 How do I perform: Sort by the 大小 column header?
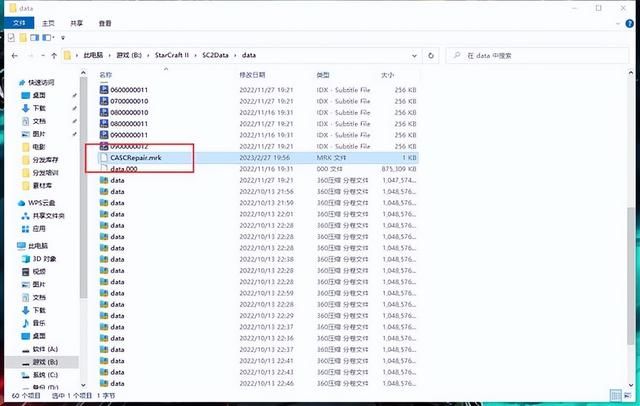tap(387, 75)
